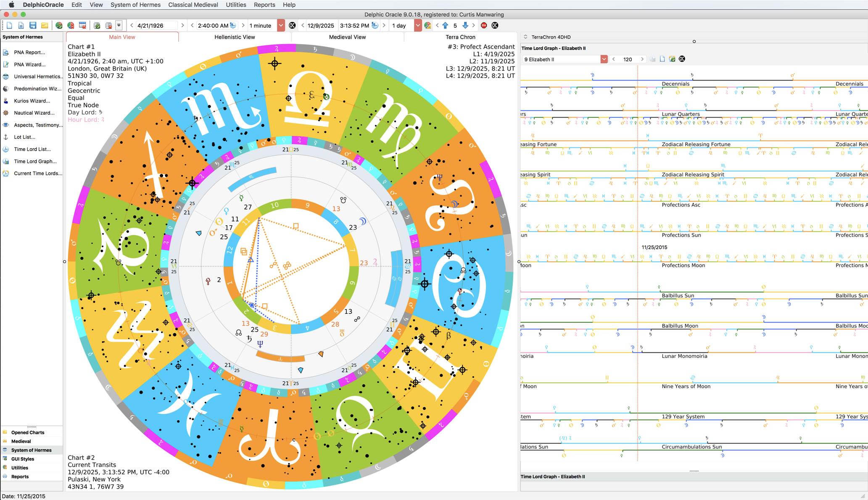
Task: Step the transit date 12/9/2025 backward
Action: pyautogui.click(x=302, y=26)
